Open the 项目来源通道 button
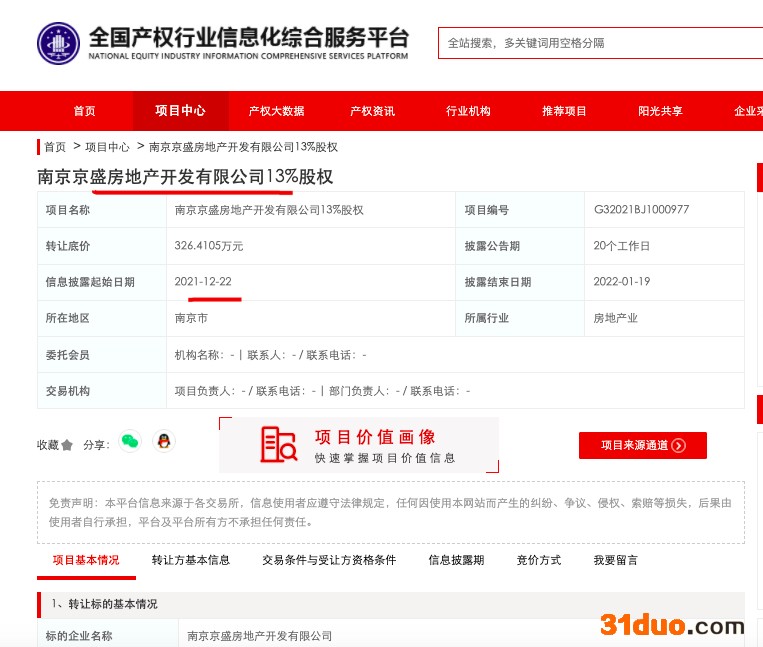Image resolution: width=763 pixels, height=647 pixels. pyautogui.click(x=642, y=446)
